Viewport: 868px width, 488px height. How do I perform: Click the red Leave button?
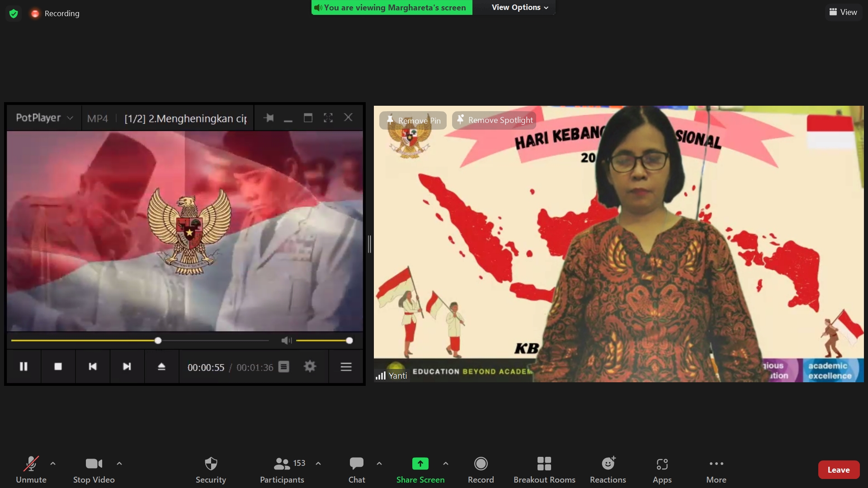pos(838,470)
